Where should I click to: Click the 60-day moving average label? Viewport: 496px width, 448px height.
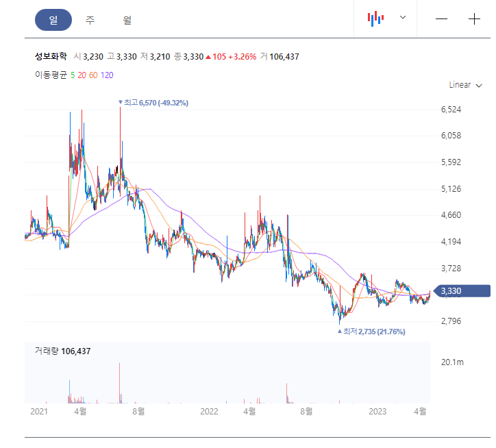tap(93, 75)
